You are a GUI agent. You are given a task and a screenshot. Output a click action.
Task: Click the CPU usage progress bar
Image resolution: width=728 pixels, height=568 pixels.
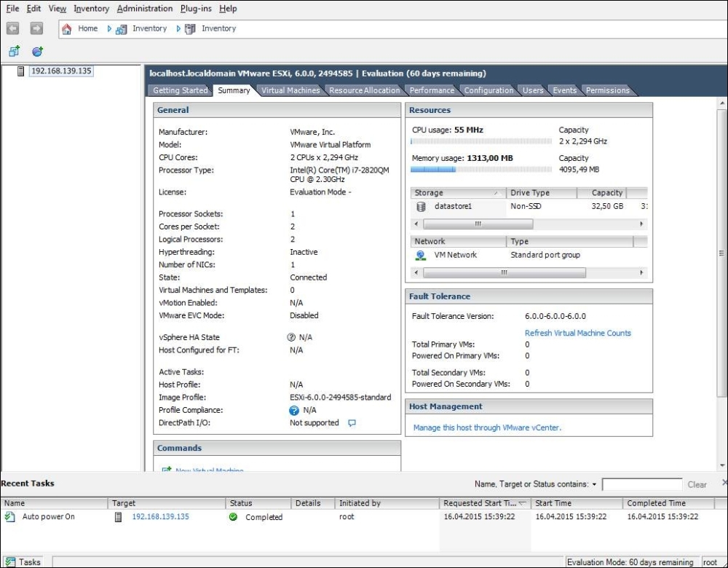(x=481, y=141)
